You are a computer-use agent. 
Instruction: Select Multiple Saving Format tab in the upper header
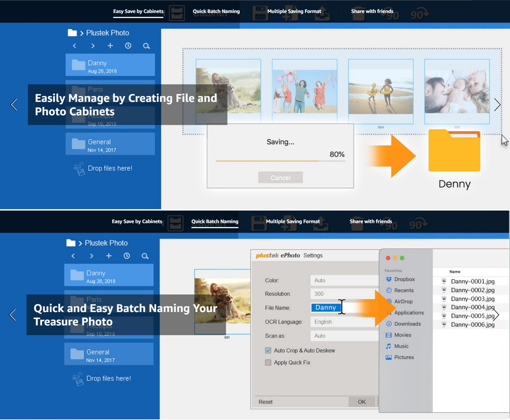(x=294, y=11)
